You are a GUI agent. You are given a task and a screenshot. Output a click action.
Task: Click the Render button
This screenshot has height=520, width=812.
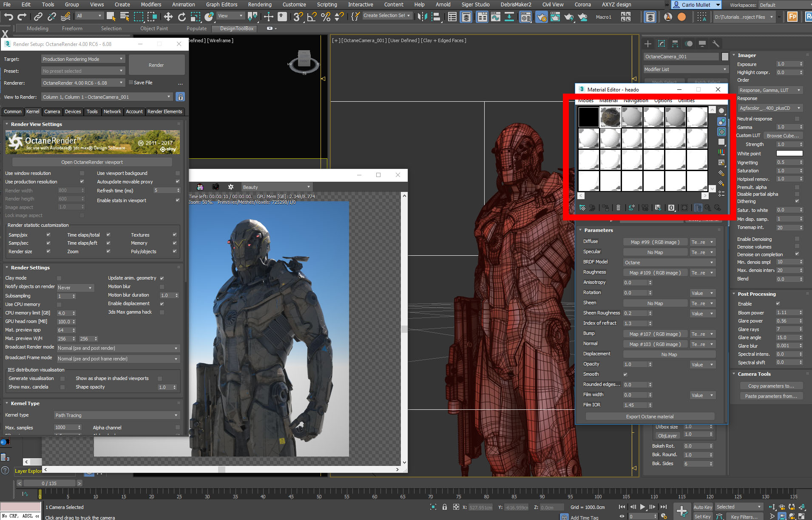(x=156, y=65)
